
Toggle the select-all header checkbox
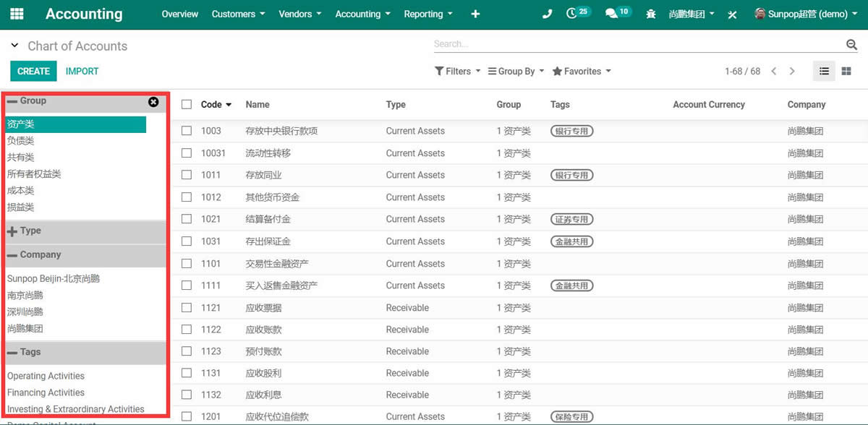tap(187, 105)
